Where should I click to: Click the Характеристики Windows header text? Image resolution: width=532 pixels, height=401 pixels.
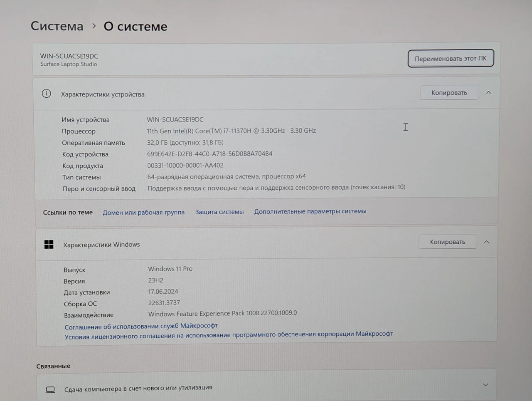click(101, 245)
